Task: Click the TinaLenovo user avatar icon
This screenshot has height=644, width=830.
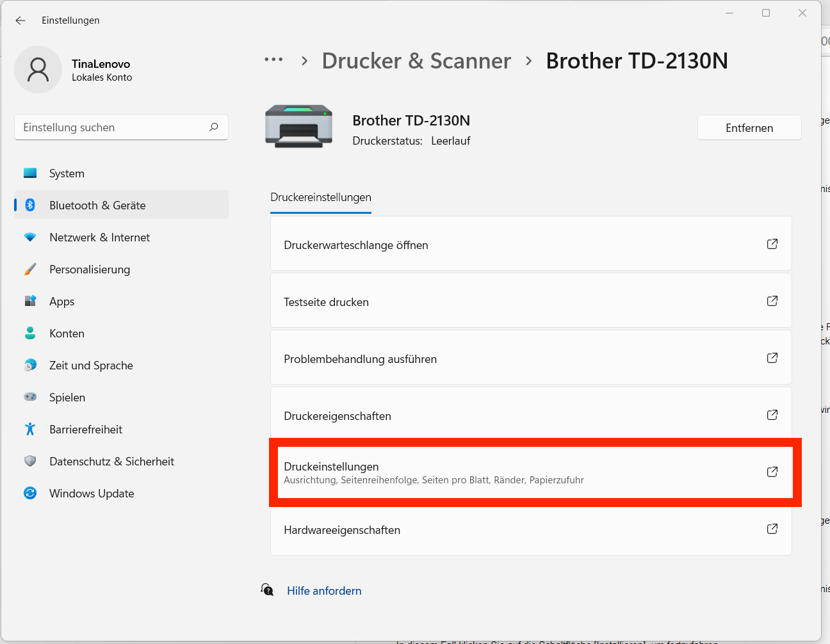Action: click(x=38, y=69)
